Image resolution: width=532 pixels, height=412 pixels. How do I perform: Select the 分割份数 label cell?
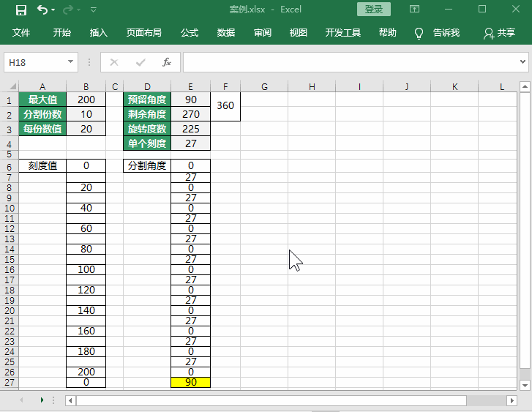tap(42, 114)
